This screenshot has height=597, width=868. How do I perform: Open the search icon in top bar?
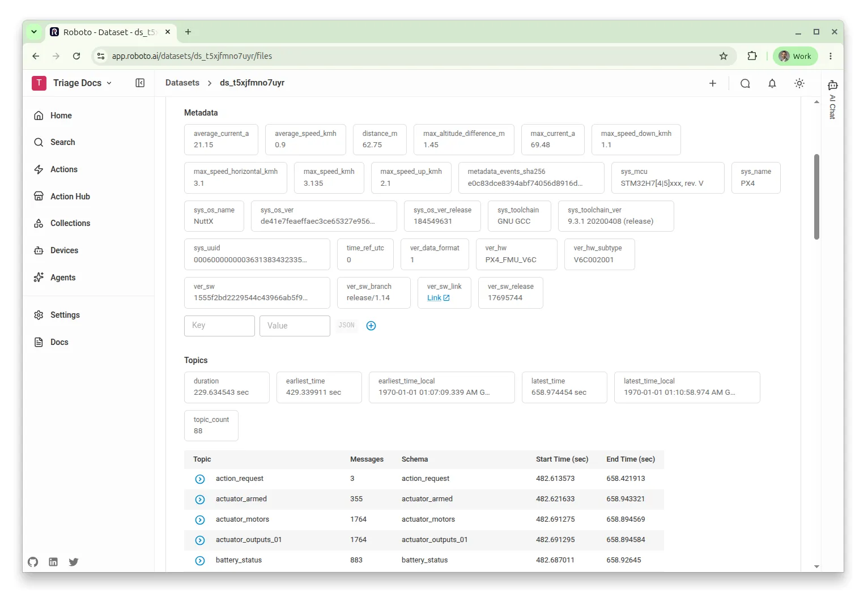pos(745,83)
